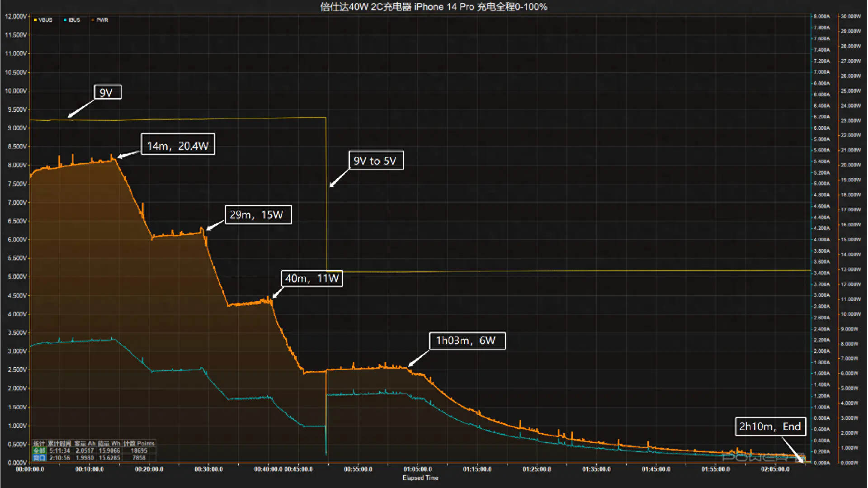Click the 统计 header cell
Viewport: 868px width, 488px height.
coord(39,443)
